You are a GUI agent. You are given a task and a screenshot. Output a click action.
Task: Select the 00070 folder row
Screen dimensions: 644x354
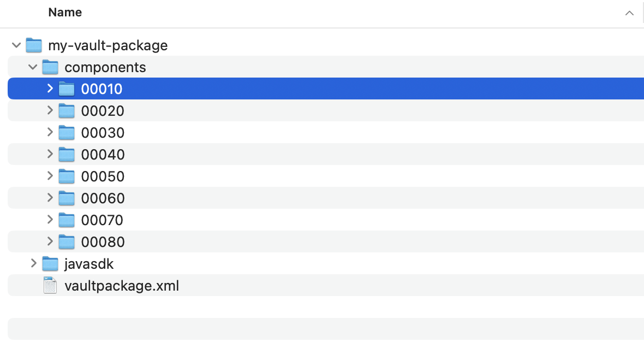[218, 220]
